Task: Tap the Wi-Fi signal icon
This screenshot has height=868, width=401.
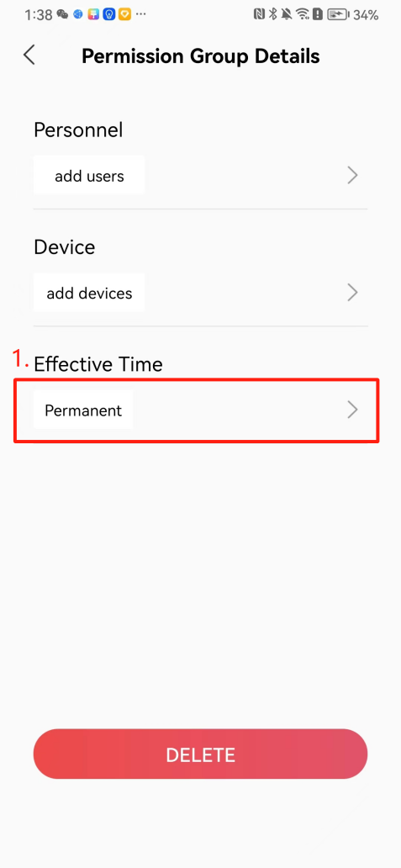Action: click(302, 15)
